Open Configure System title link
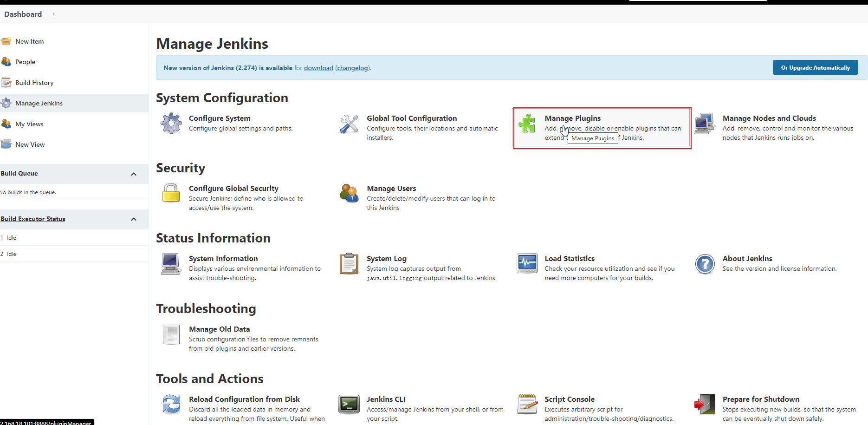 [220, 118]
